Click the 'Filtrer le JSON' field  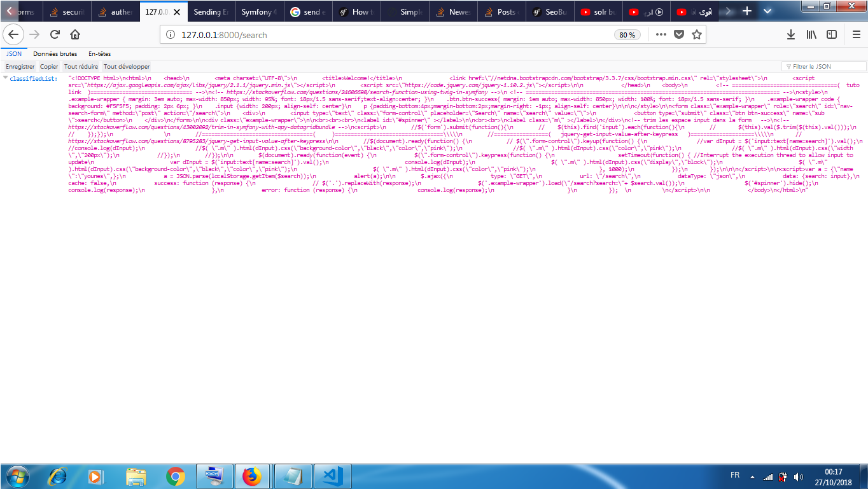coord(823,66)
